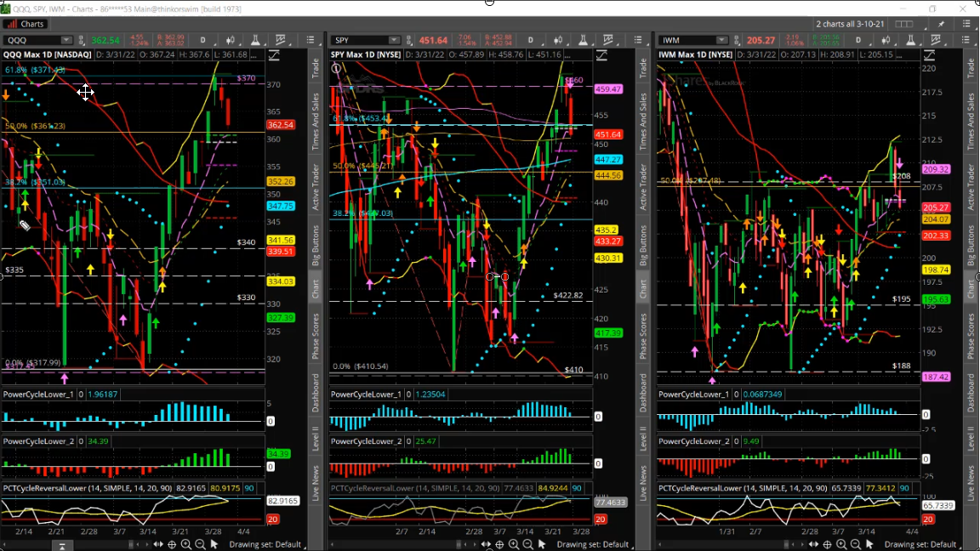Viewport: 980px width, 551px height.
Task: Click QQQ chart drawing line icon
Action: tap(274, 55)
